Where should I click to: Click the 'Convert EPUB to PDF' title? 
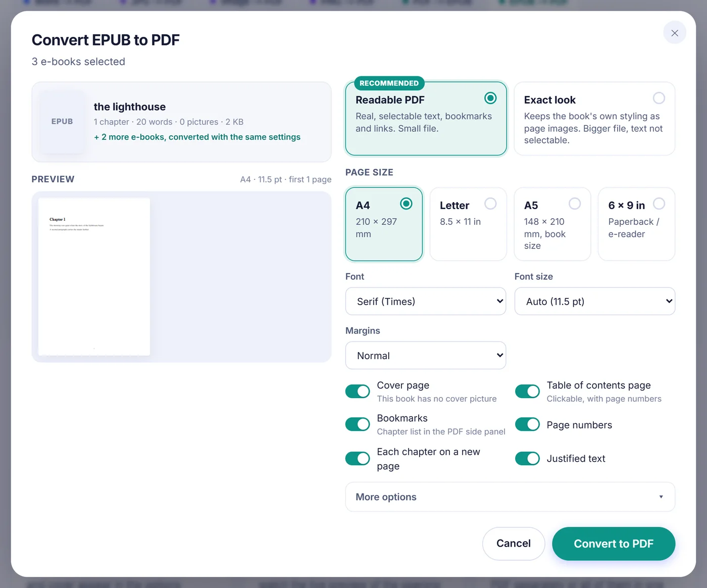tap(106, 40)
